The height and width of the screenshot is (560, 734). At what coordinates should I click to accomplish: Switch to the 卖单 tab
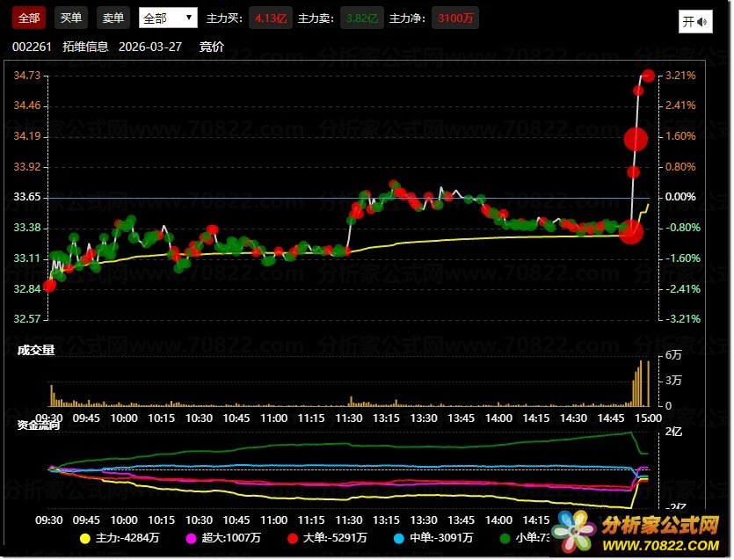113,18
